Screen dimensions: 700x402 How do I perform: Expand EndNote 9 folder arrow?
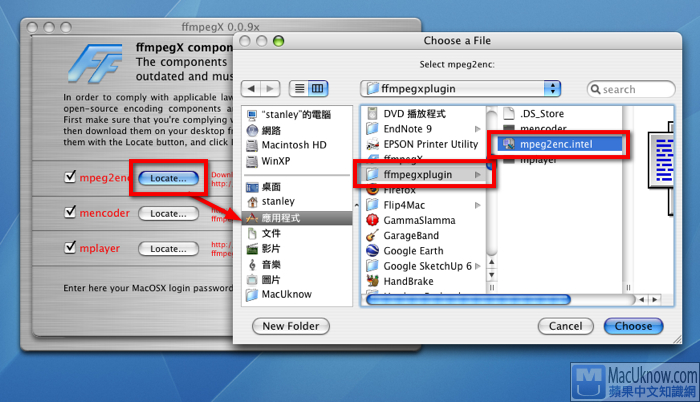click(x=478, y=129)
